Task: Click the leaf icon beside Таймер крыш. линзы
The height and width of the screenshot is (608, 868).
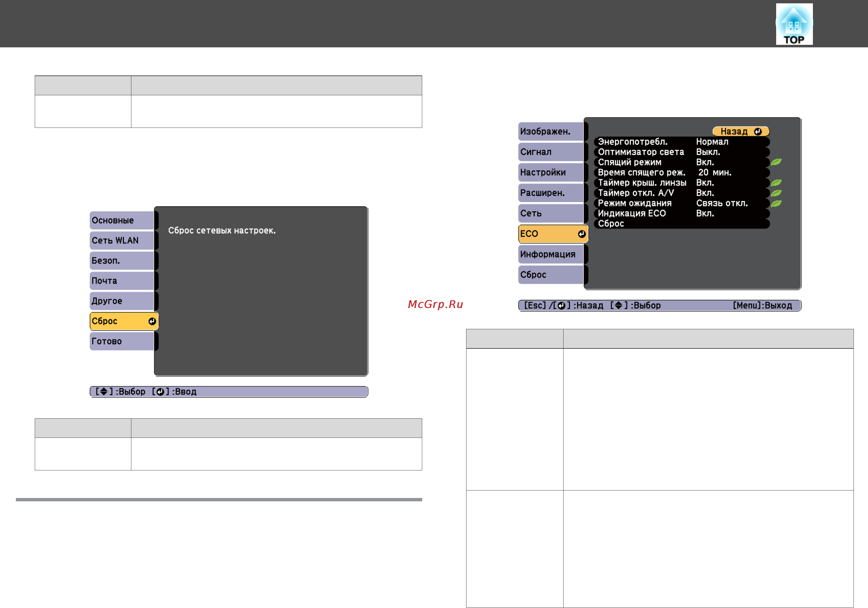Action: pyautogui.click(x=776, y=183)
